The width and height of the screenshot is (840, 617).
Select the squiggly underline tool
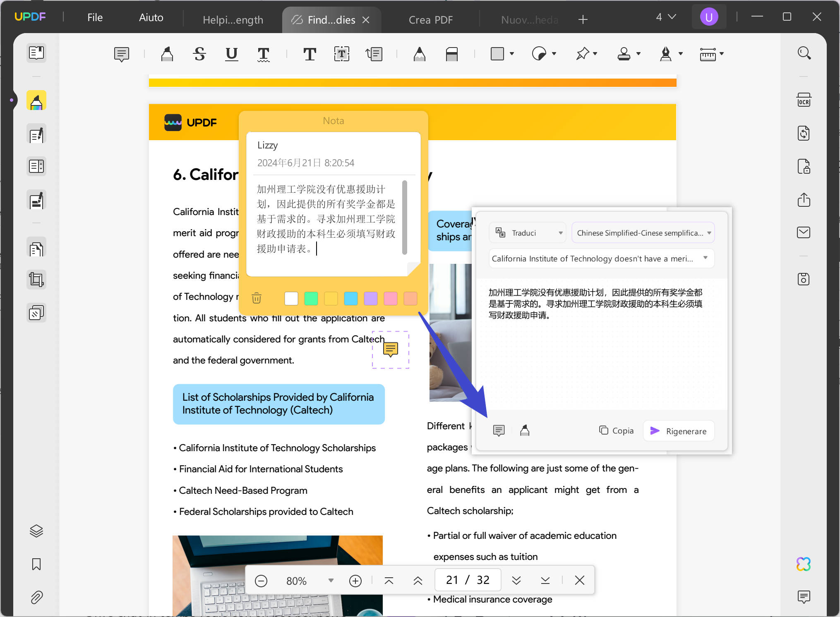[x=264, y=54]
